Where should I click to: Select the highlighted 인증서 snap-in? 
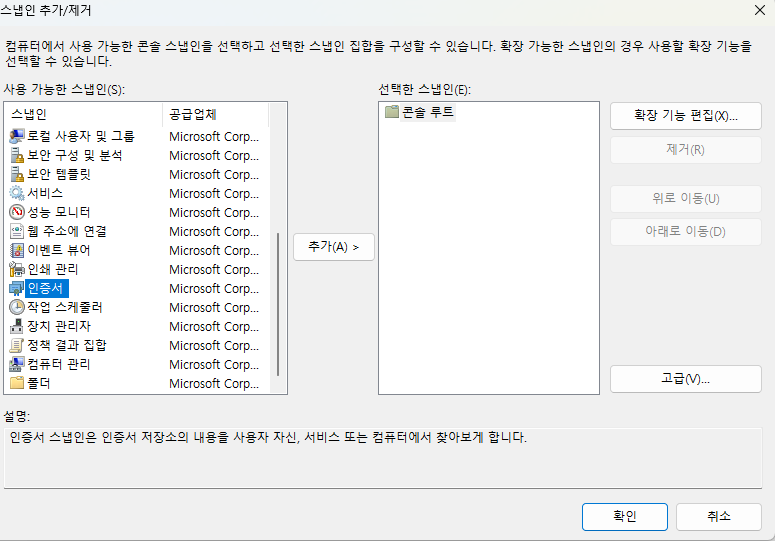[46, 288]
